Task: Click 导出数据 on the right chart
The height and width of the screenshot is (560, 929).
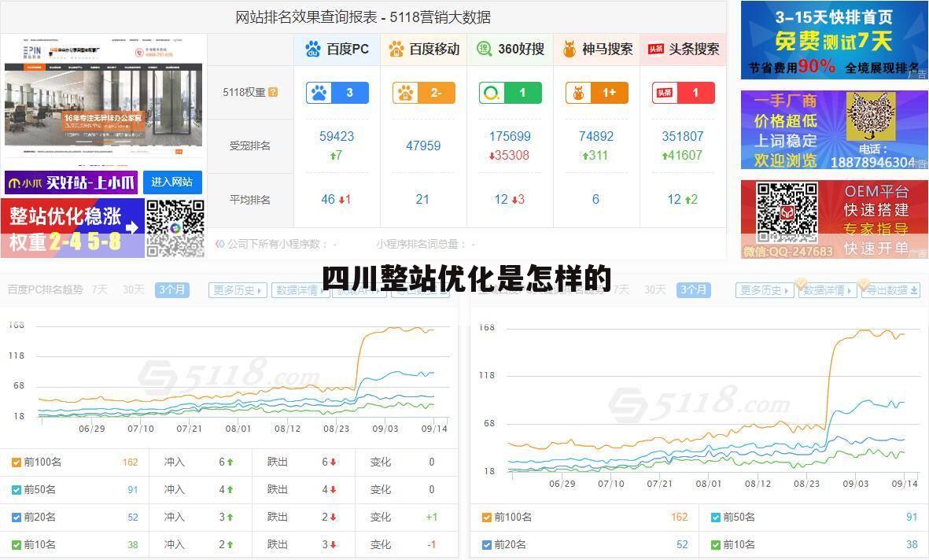Action: pos(890,290)
